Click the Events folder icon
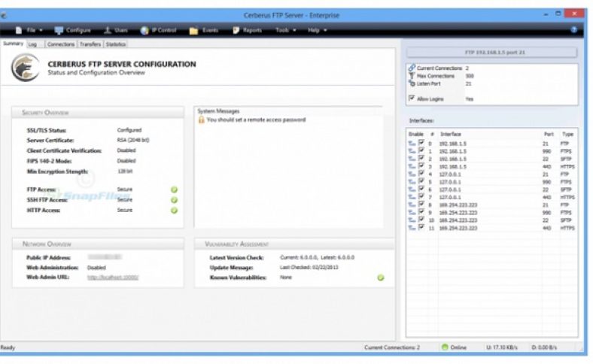 pos(193,30)
